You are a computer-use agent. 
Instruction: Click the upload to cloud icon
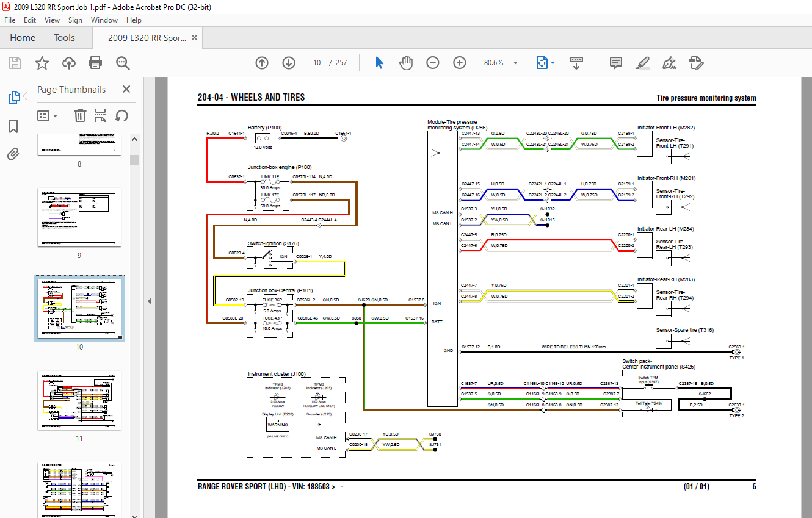[x=69, y=63]
